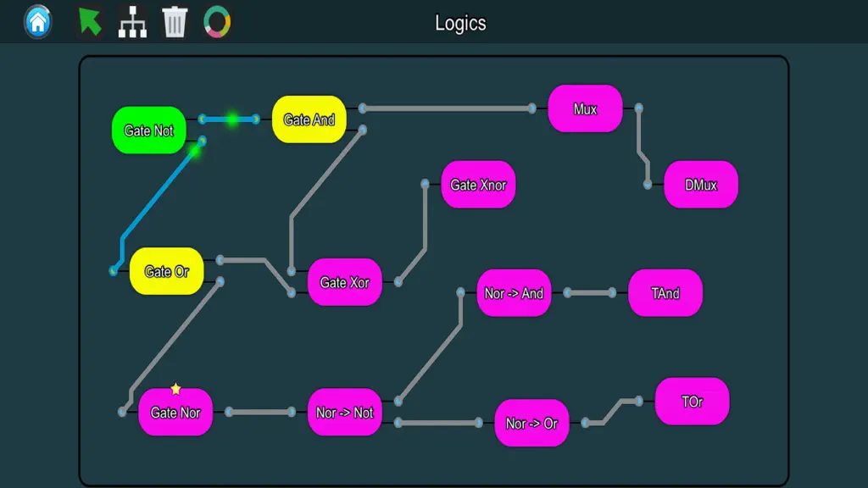Select the Gate Nor node

coord(175,413)
